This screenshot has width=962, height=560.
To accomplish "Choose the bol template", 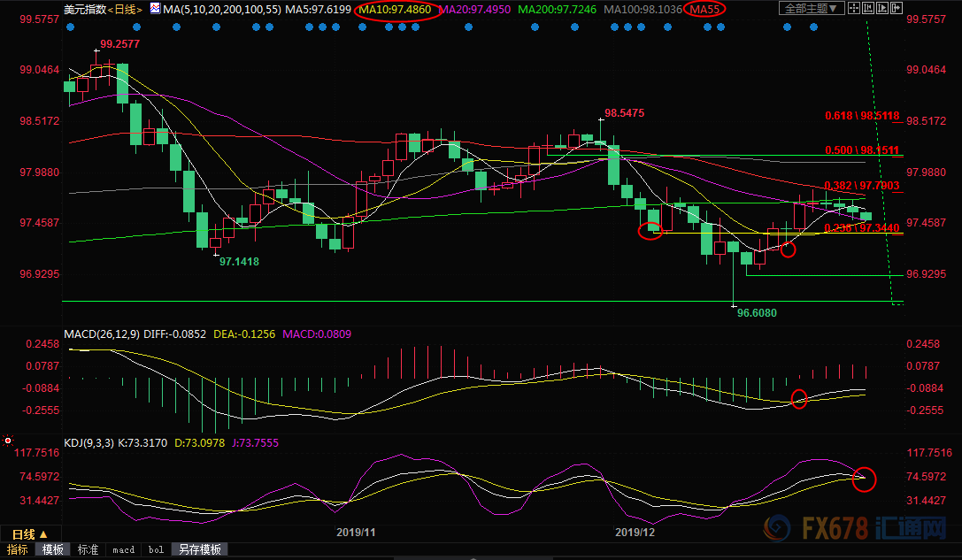I will coord(156,549).
